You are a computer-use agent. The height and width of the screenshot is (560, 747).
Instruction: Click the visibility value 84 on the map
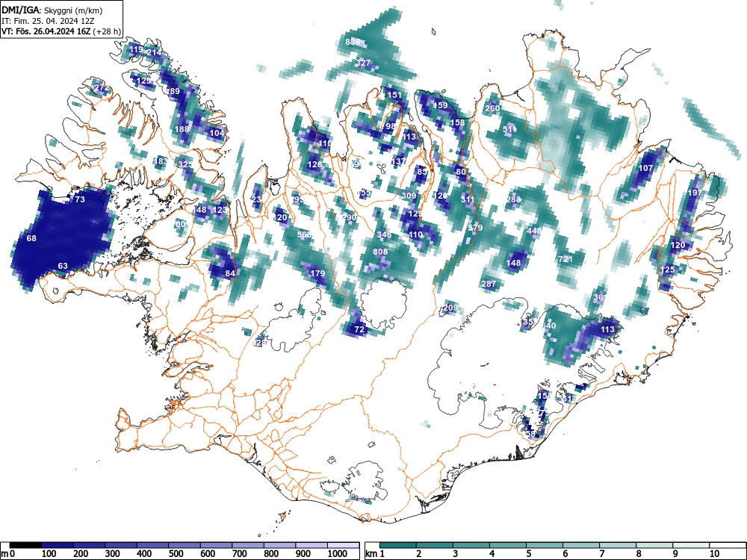[x=231, y=273]
